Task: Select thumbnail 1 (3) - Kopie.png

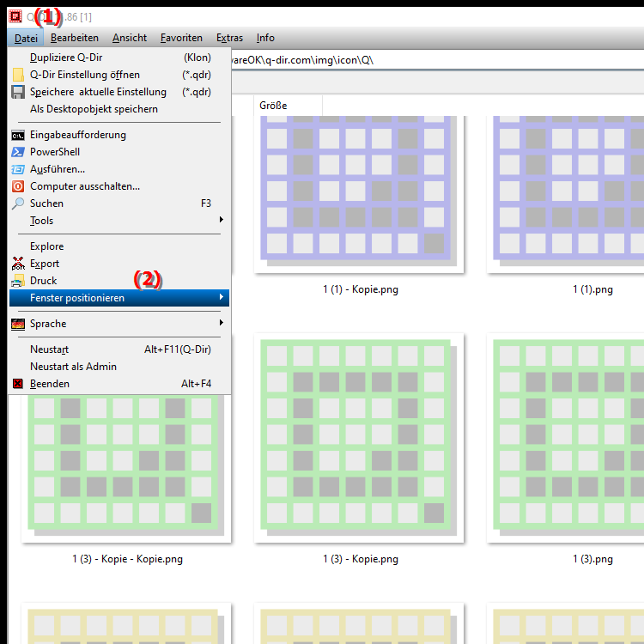Action: (359, 438)
